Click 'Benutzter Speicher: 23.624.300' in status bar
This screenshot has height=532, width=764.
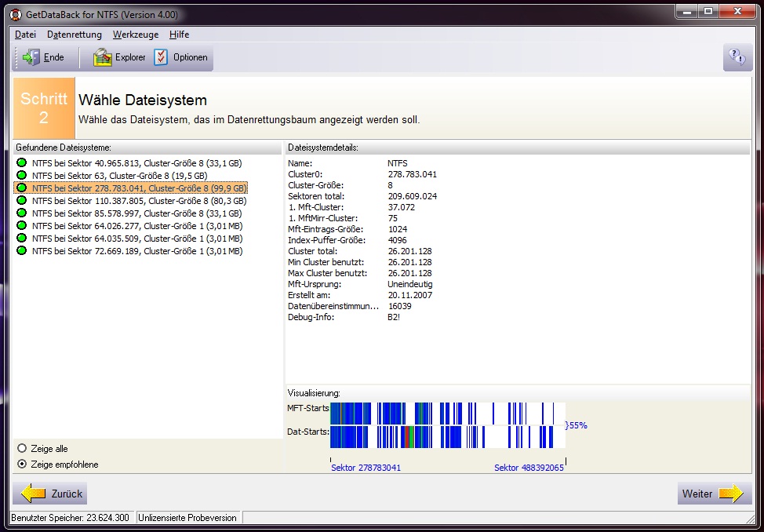tap(70, 518)
